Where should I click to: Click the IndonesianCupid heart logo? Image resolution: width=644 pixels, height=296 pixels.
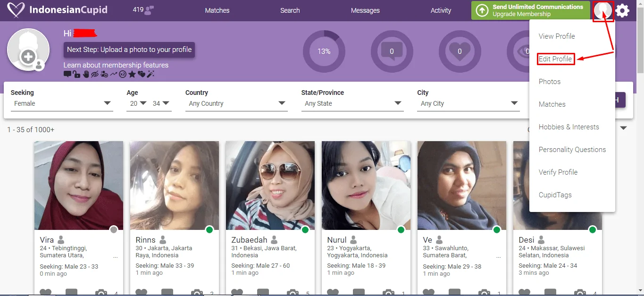(16, 10)
